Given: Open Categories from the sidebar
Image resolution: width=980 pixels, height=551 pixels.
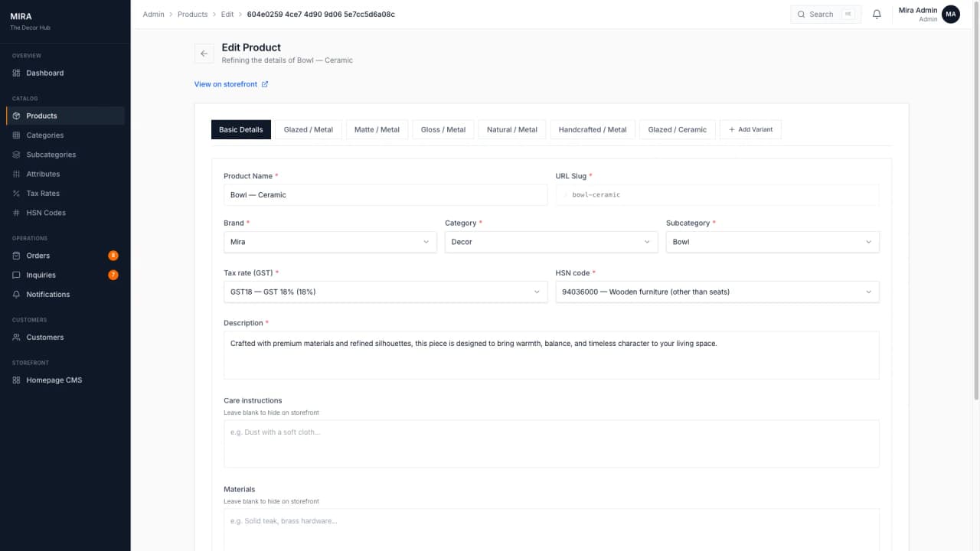Looking at the screenshot, I should point(66,135).
